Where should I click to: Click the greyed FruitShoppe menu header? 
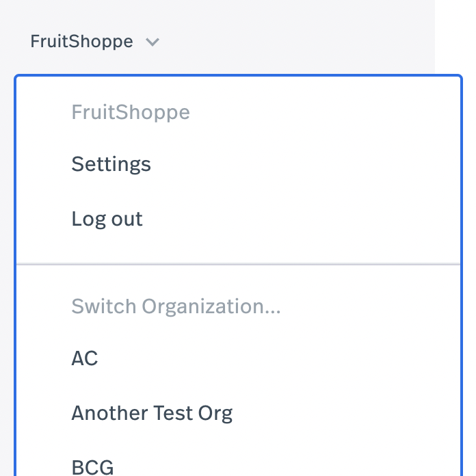click(130, 112)
